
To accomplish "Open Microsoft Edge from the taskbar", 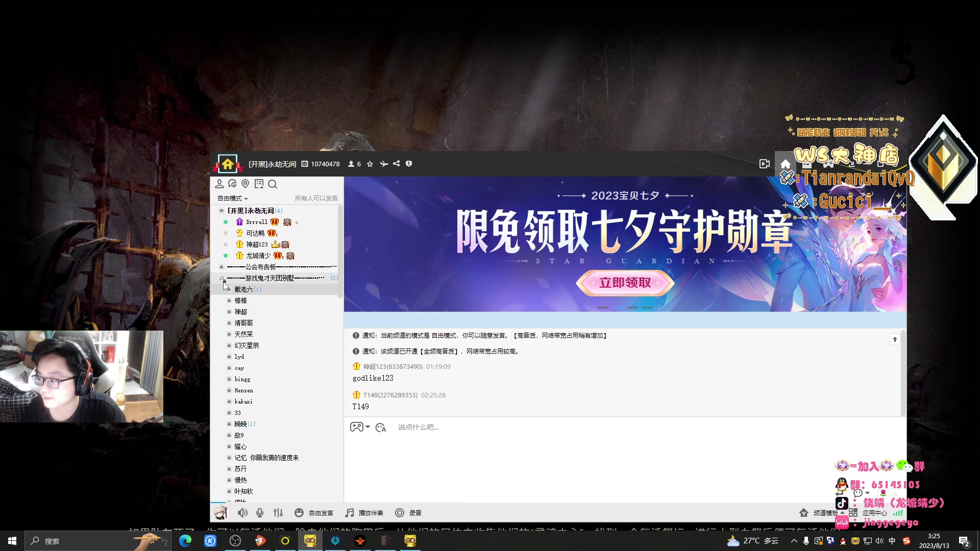I will point(185,541).
